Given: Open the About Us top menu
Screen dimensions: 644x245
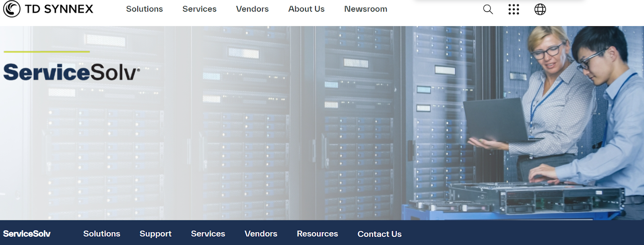Looking at the screenshot, I should coord(306,9).
